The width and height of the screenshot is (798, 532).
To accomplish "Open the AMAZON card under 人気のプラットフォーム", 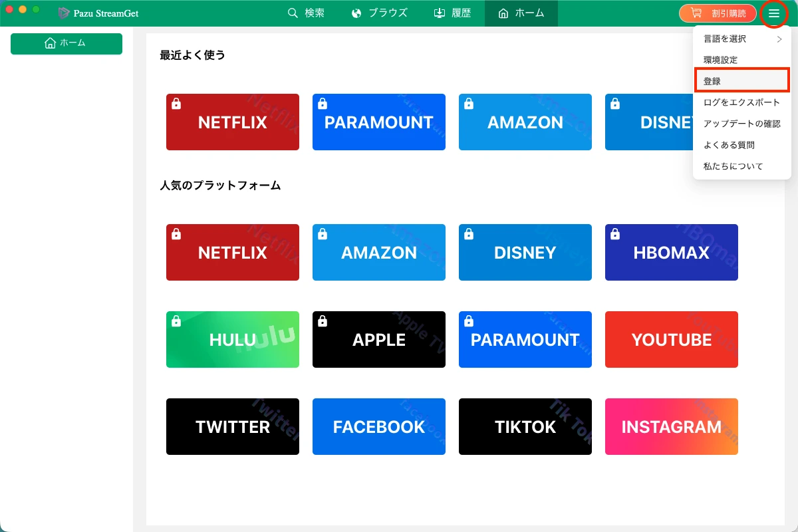I will pyautogui.click(x=379, y=252).
